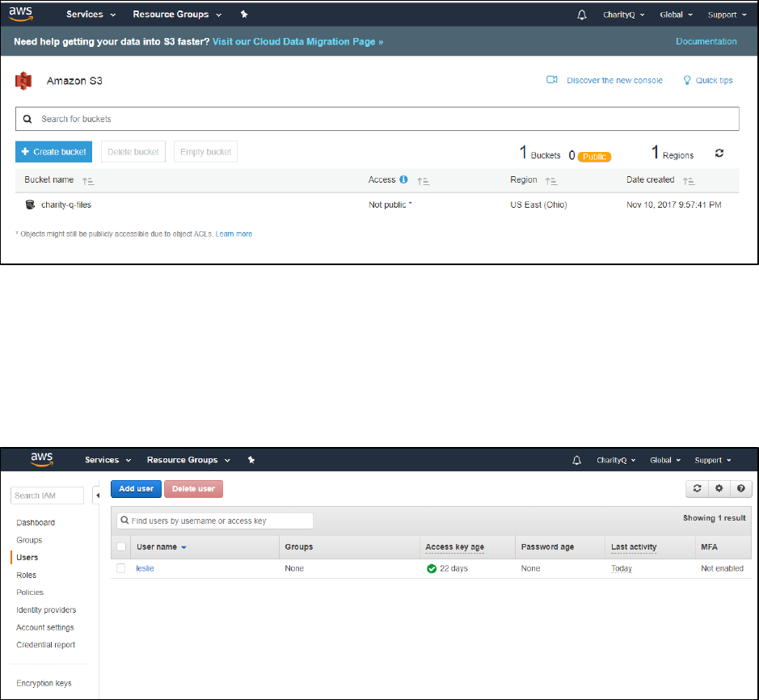Image resolution: width=759 pixels, height=700 pixels.
Task: Click the AWS logo in the IAM console
Action: tap(42, 459)
